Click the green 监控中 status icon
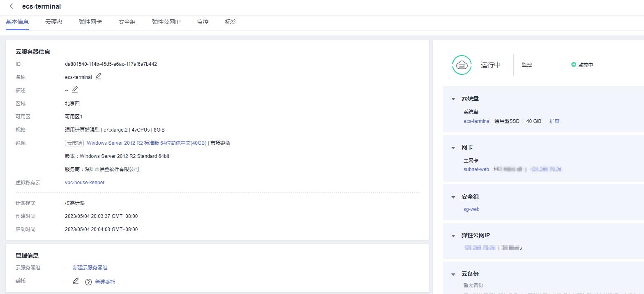 click(573, 64)
